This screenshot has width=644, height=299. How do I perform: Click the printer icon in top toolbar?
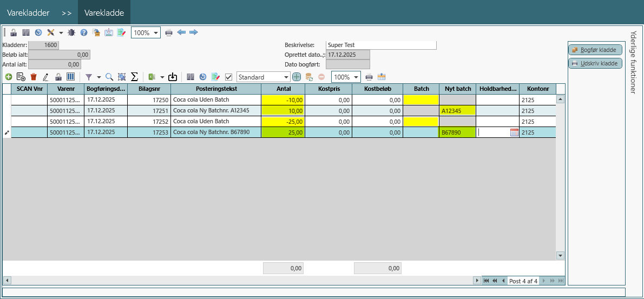pyautogui.click(x=169, y=32)
